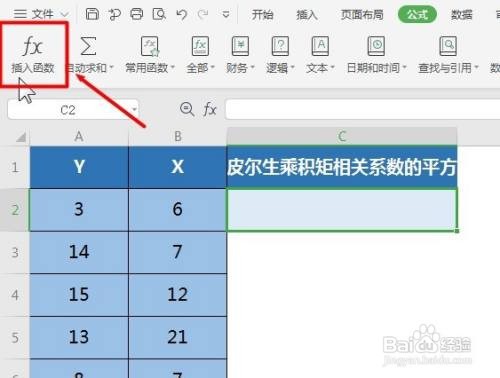Click the Print icon in quick toolbar
500x378 pixels.
(x=136, y=14)
